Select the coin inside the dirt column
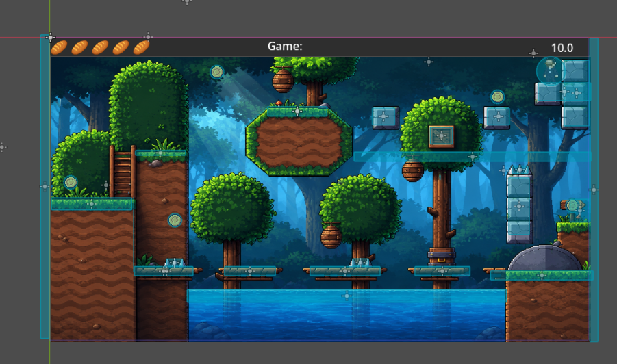Image resolution: width=617 pixels, height=364 pixels. [x=175, y=220]
